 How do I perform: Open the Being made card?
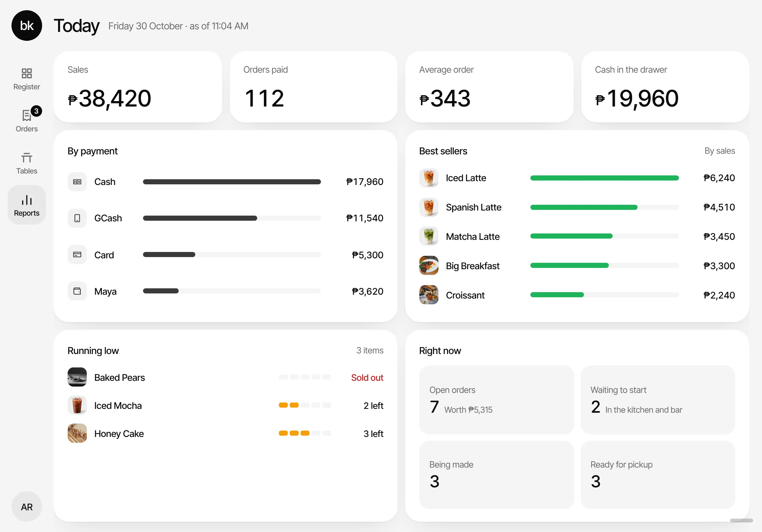pyautogui.click(x=497, y=475)
